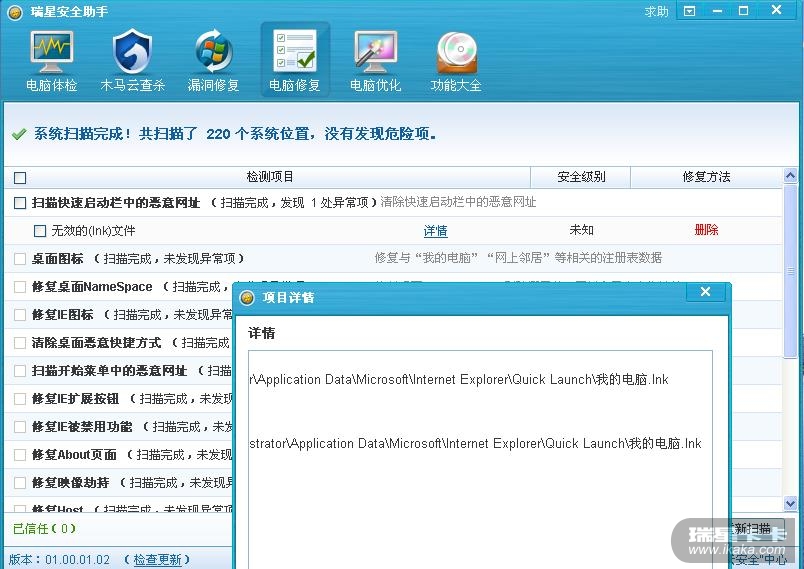Click the red 删除 delete action
Image resolution: width=804 pixels, height=569 pixels.
[706, 230]
